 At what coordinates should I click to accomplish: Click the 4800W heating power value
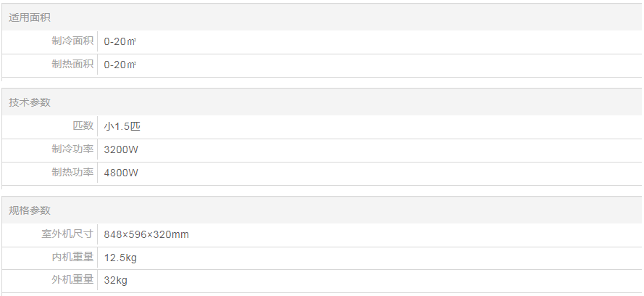121,173
